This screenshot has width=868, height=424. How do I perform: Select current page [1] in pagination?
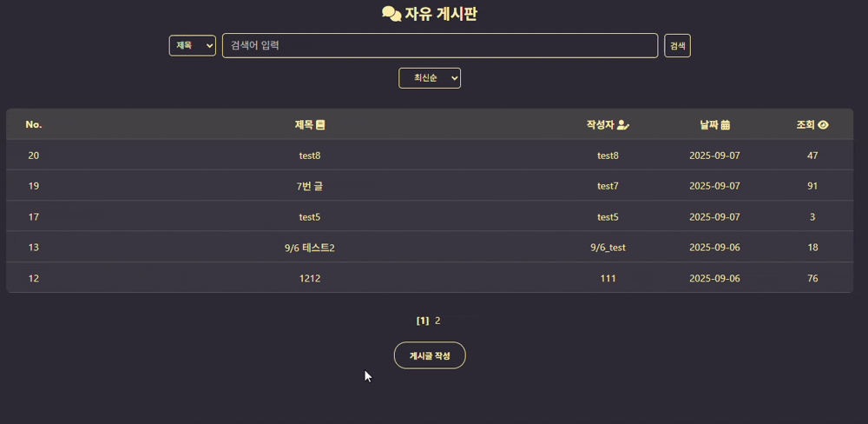(x=423, y=321)
